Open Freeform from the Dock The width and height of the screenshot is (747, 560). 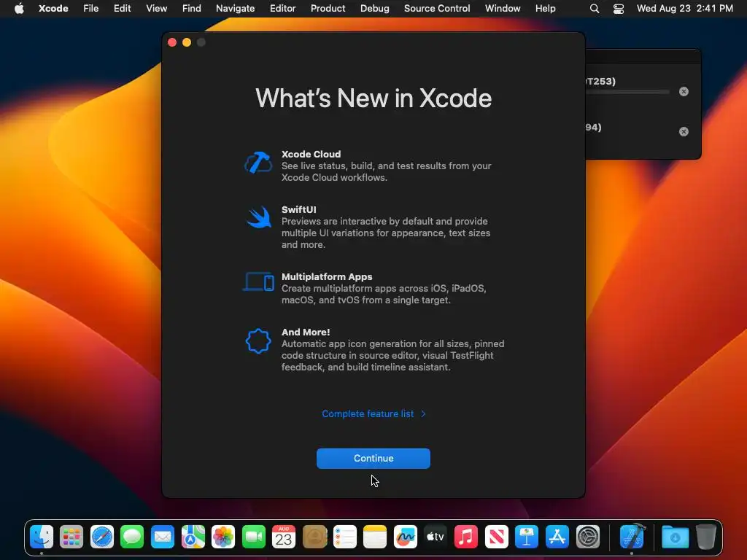pyautogui.click(x=406, y=537)
